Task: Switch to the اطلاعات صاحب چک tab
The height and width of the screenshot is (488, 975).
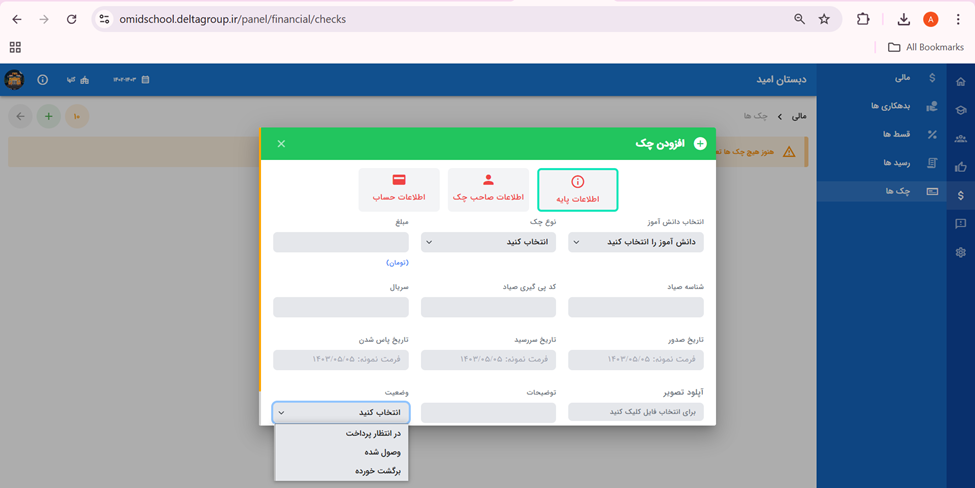Action: click(x=488, y=190)
